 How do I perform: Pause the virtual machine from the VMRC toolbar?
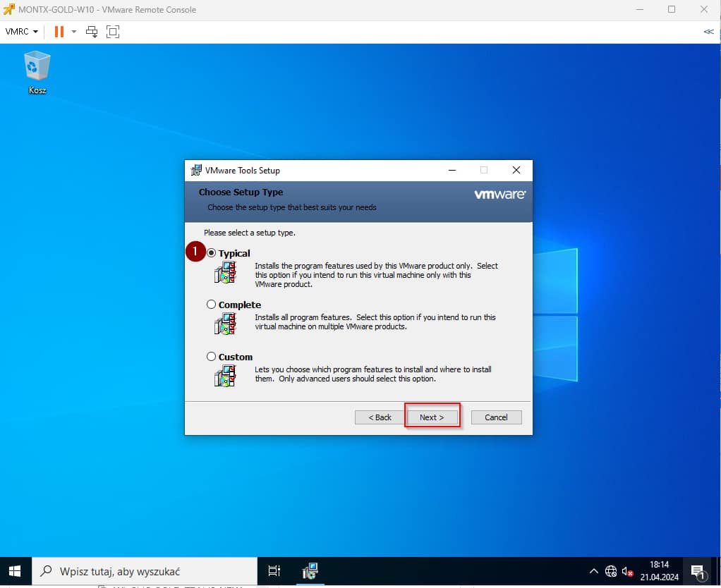[59, 32]
